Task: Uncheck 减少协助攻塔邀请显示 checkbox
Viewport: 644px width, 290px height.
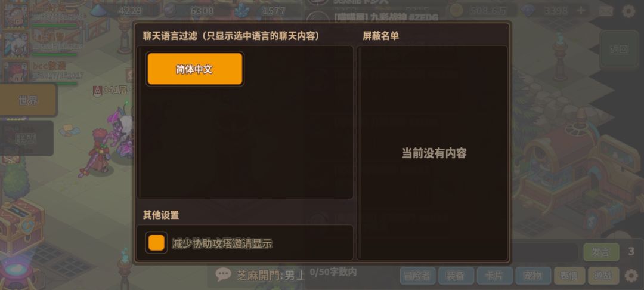Action: (x=156, y=243)
